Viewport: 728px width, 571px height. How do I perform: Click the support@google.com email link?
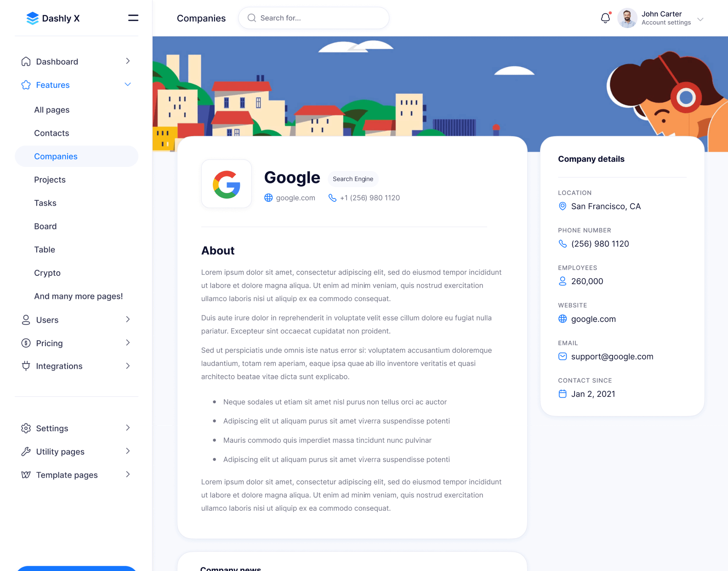pyautogui.click(x=612, y=357)
